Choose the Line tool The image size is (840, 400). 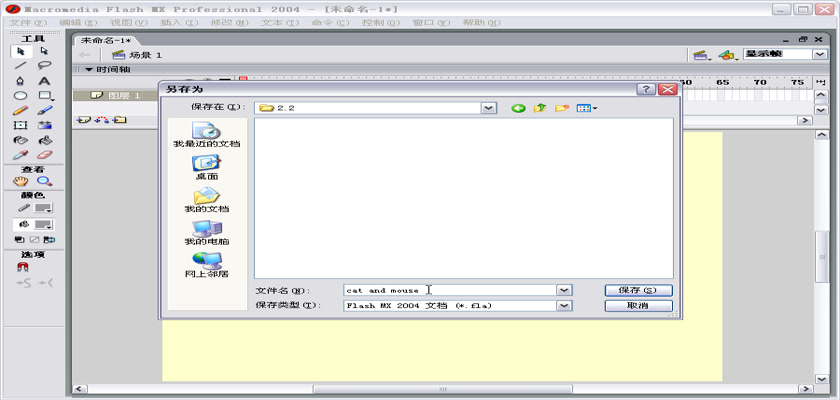21,66
